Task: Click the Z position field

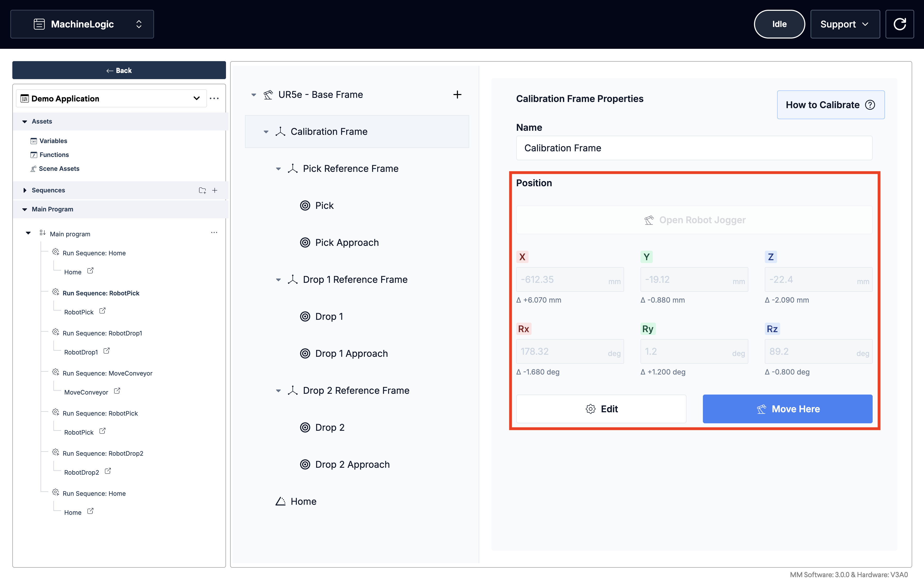Action: tap(818, 280)
